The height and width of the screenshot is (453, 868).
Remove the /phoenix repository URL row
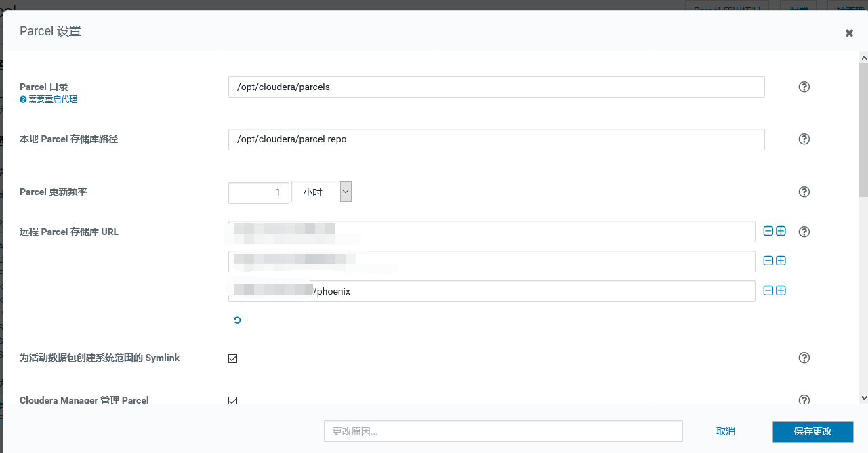click(768, 290)
